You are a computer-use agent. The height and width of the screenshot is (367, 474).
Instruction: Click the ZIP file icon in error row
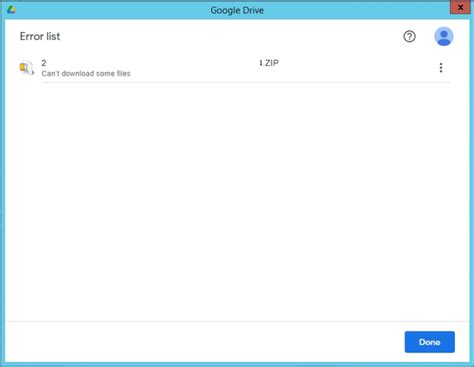coord(27,68)
